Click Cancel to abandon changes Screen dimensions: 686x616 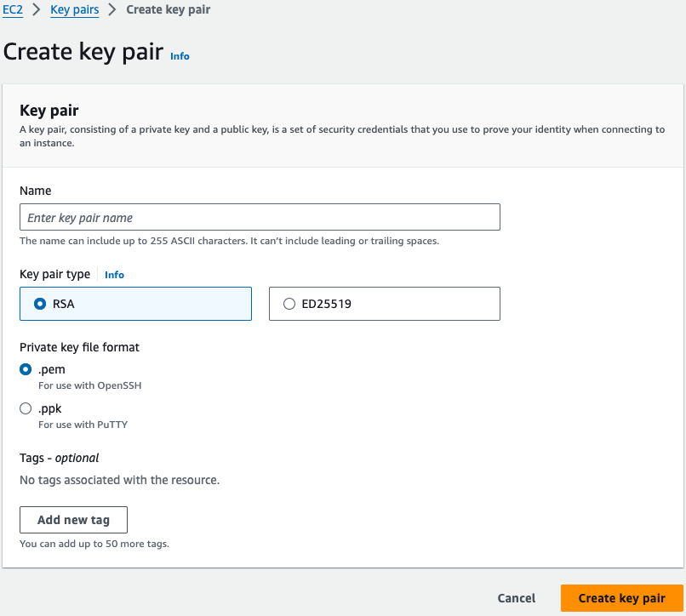[x=516, y=598]
